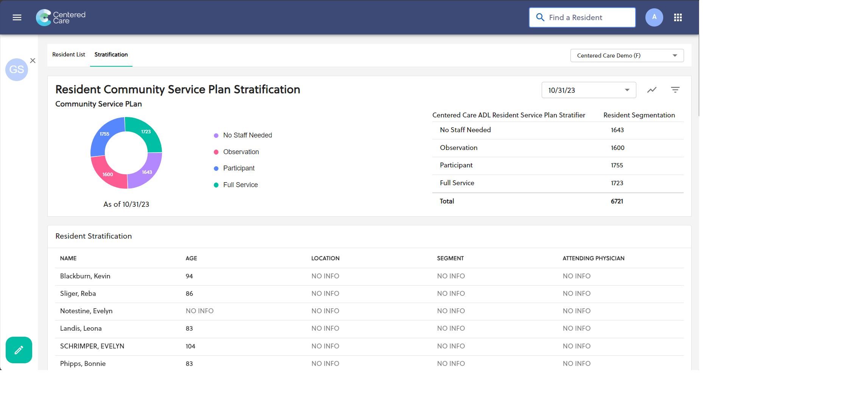Open resident Phipps, Bonnie
This screenshot has height=414, width=868.
click(83, 364)
